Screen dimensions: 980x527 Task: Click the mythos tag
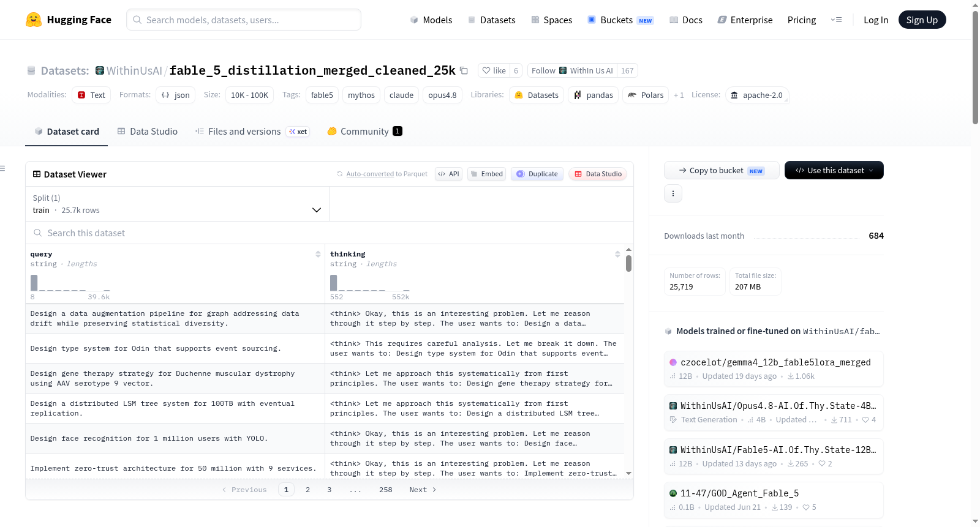(361, 95)
